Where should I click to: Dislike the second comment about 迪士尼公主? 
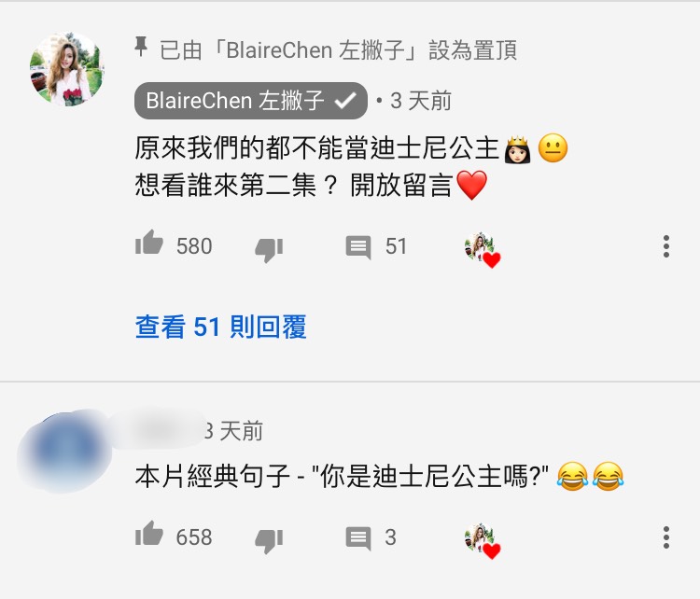tap(269, 540)
